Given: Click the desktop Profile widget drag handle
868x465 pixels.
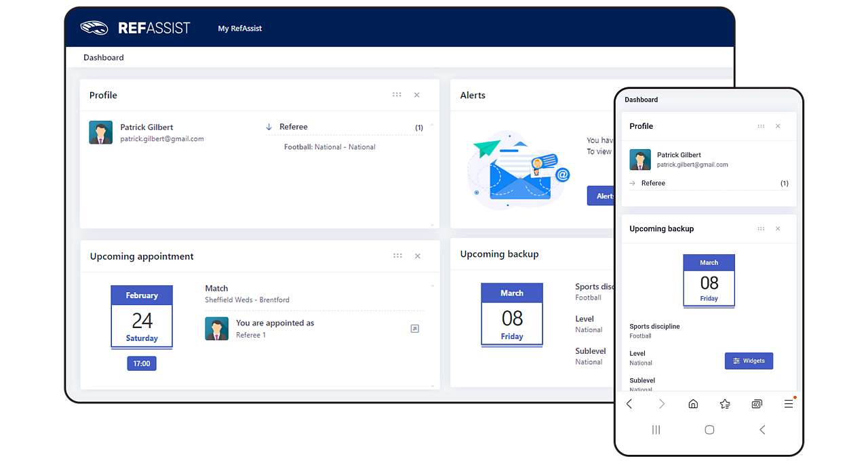Looking at the screenshot, I should click(x=397, y=95).
